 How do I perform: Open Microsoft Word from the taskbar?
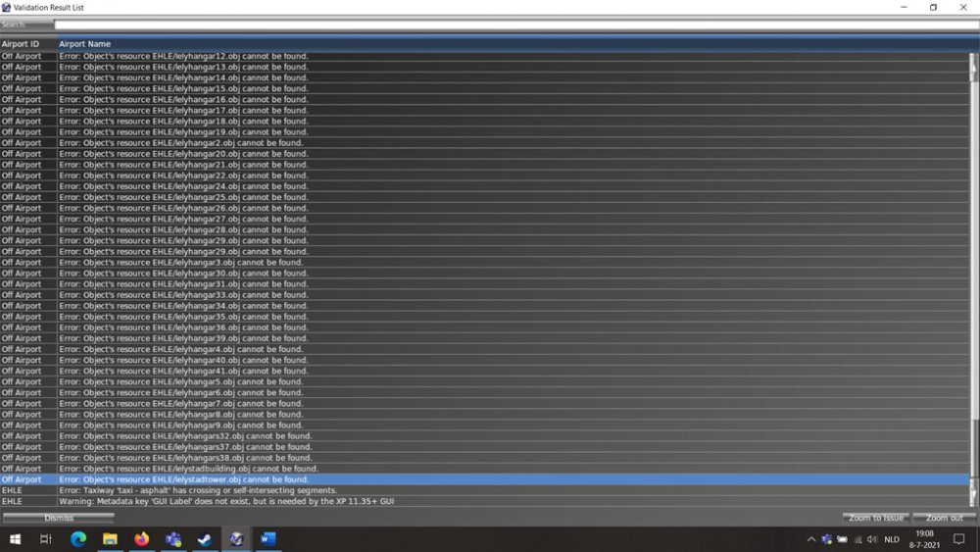[x=269, y=539]
